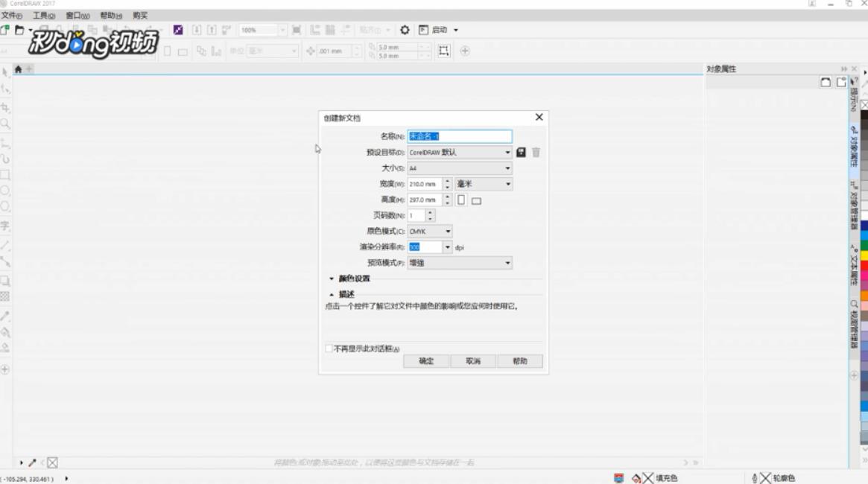Select the Ellipse tool in toolbox

pyautogui.click(x=5, y=191)
